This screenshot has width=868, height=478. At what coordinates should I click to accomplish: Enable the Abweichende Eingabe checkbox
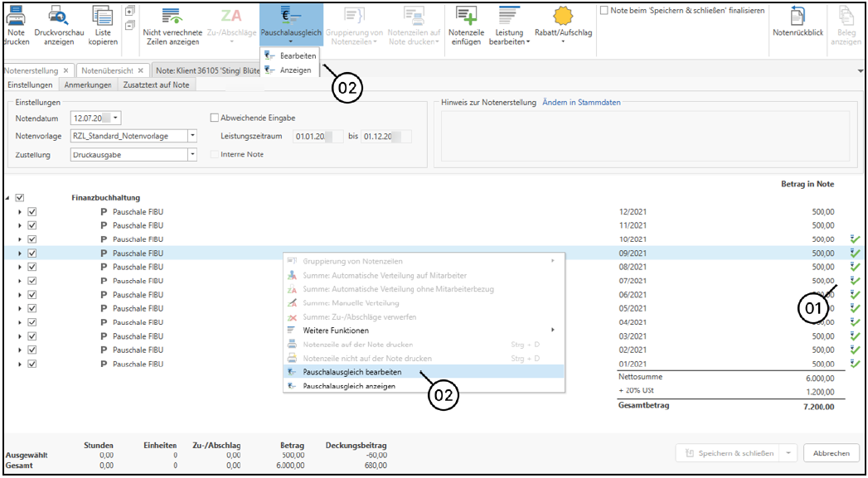tap(216, 118)
